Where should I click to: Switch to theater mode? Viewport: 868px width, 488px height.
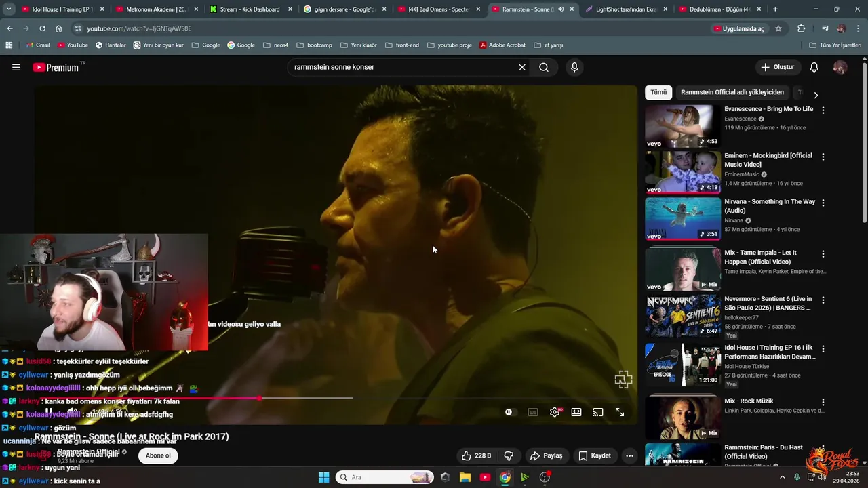[x=576, y=412]
